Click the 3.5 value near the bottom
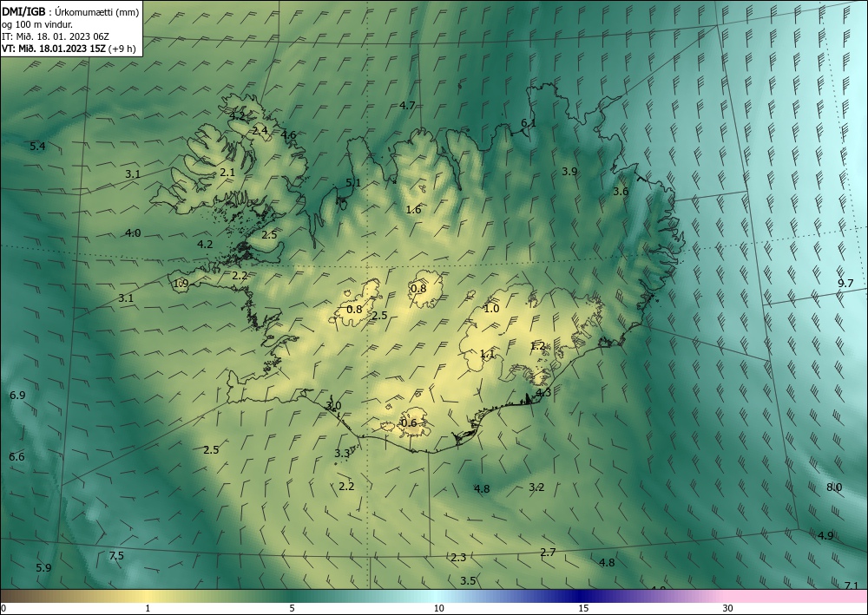868x615 pixels. [469, 580]
